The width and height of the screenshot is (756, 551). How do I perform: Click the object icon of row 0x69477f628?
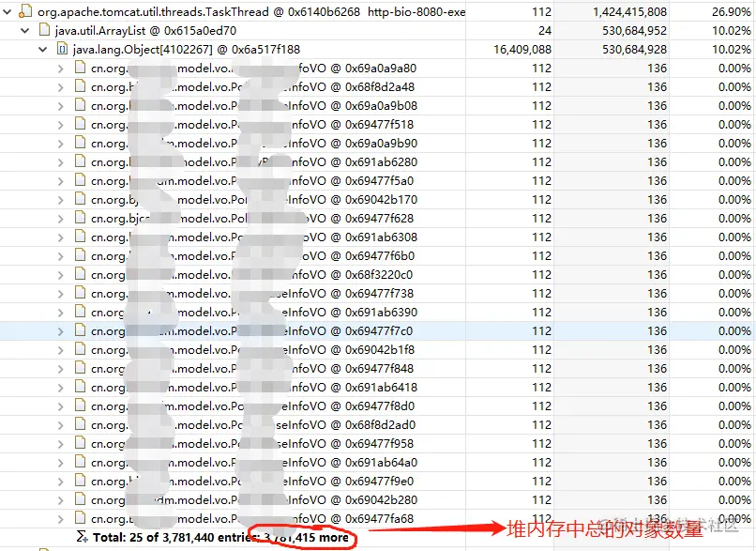(x=80, y=218)
